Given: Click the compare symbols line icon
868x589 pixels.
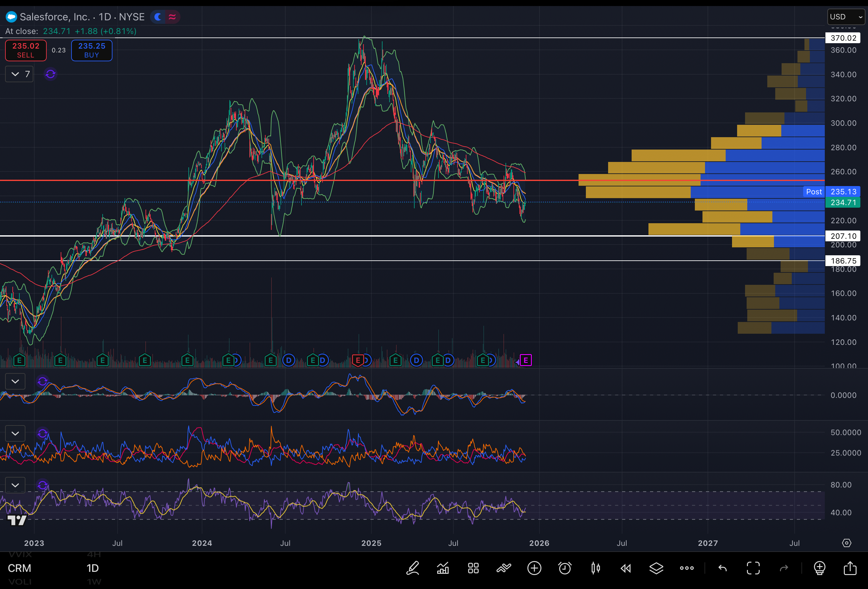Looking at the screenshot, I should click(504, 568).
